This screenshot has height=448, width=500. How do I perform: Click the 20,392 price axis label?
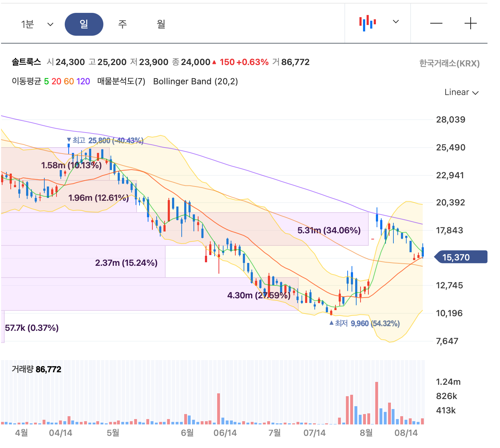(x=451, y=203)
